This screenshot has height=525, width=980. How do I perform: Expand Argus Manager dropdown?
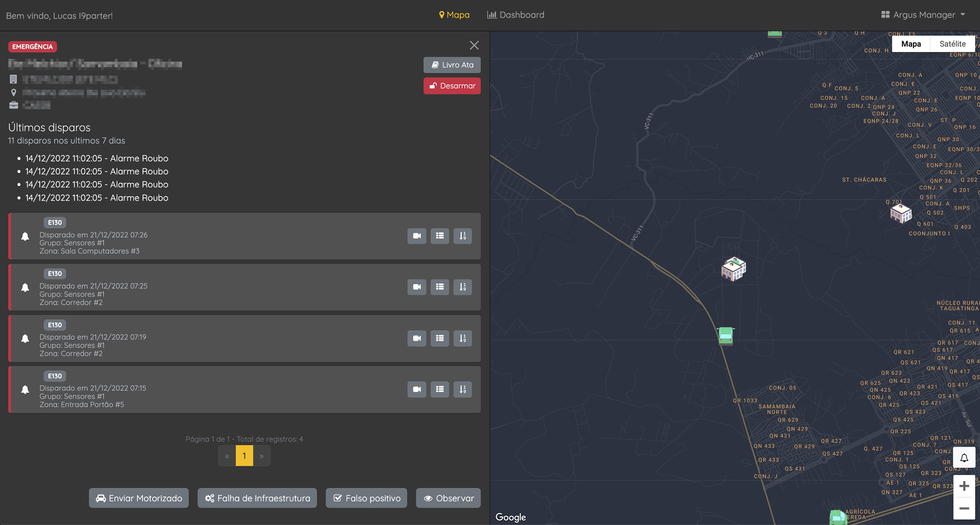point(924,15)
